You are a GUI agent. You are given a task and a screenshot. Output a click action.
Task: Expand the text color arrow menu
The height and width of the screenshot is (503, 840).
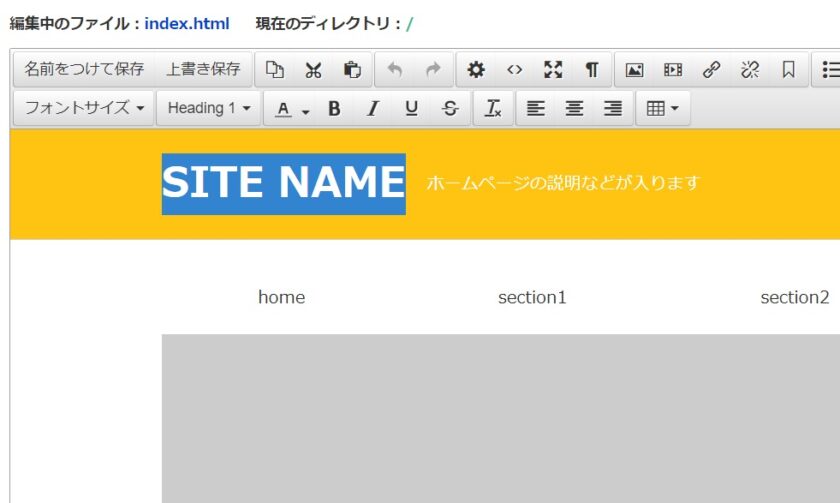(306, 110)
